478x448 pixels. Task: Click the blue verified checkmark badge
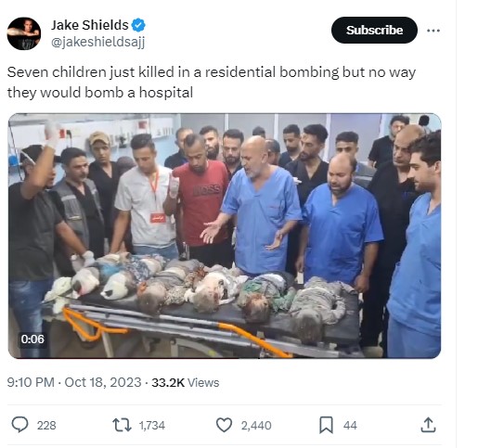[x=138, y=25]
